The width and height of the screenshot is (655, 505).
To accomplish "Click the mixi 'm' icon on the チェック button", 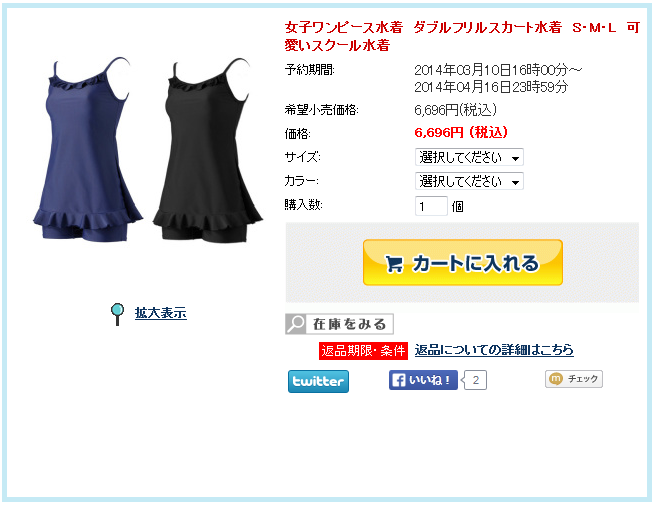I will (556, 379).
